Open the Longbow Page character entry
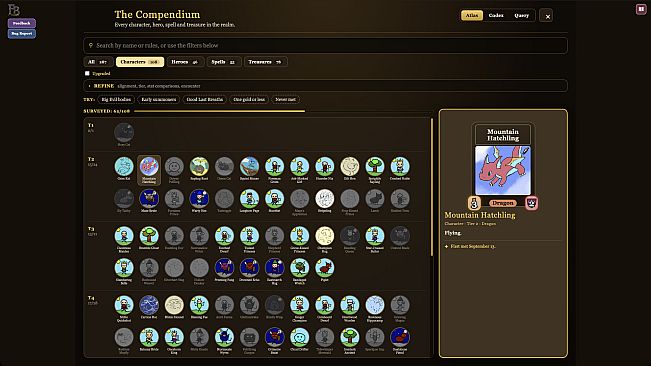The height and width of the screenshot is (366, 651). coord(250,199)
